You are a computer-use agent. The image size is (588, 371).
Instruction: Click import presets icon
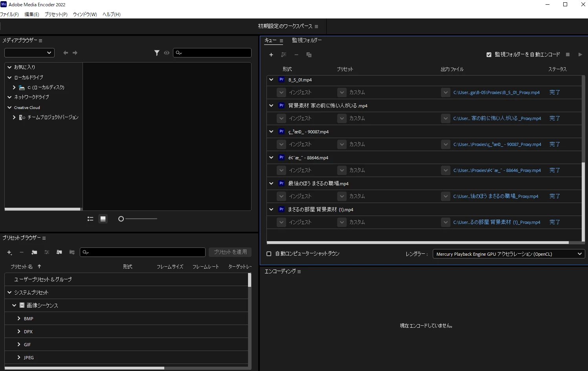tap(59, 252)
